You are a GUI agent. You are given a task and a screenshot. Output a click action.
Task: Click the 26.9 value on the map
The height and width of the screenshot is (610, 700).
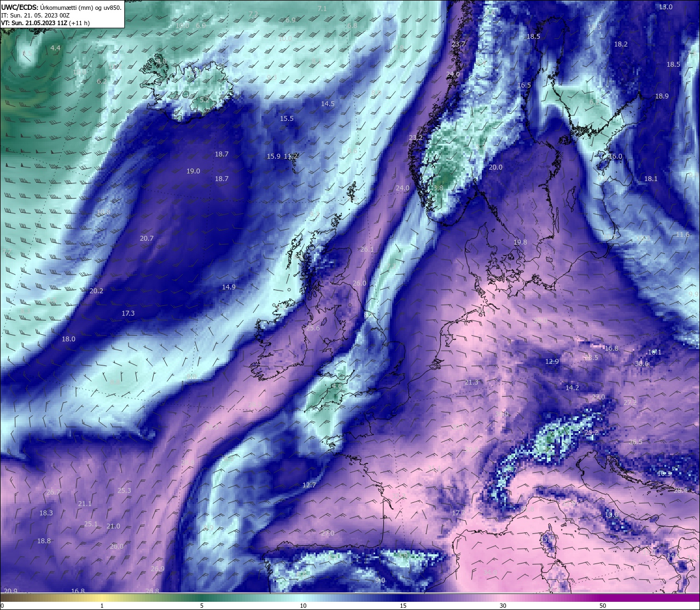coord(157,569)
